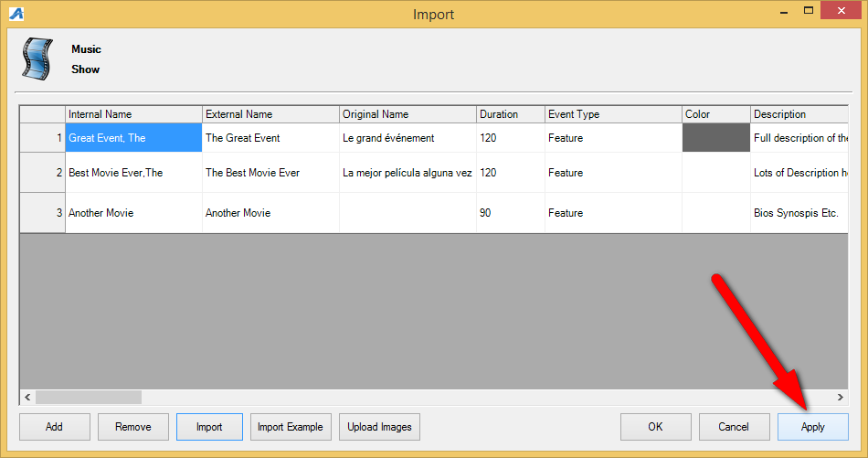Add a new row
The width and height of the screenshot is (868, 458).
click(x=55, y=427)
